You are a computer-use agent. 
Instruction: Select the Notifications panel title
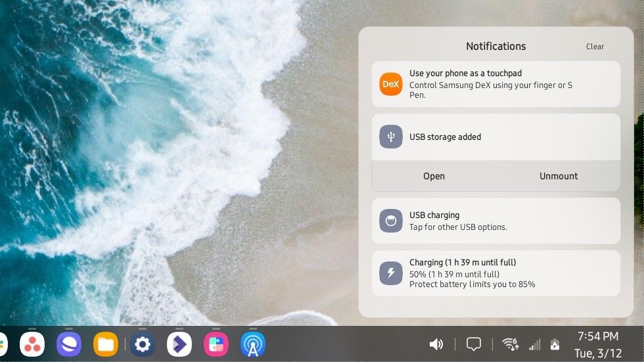(495, 47)
